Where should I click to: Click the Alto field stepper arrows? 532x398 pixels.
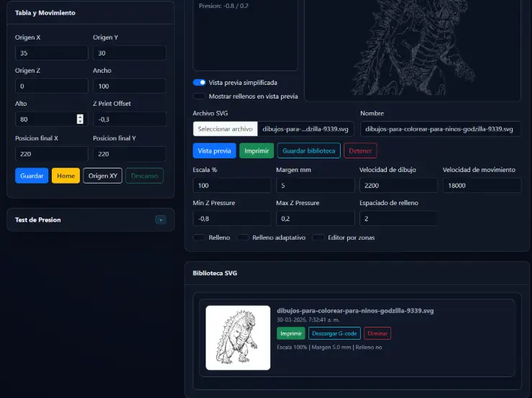click(80, 119)
